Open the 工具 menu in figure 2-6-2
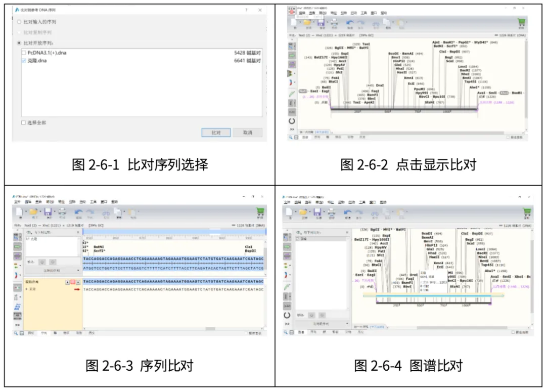Image resolution: width=546 pixels, height=392 pixels. pyautogui.click(x=363, y=13)
